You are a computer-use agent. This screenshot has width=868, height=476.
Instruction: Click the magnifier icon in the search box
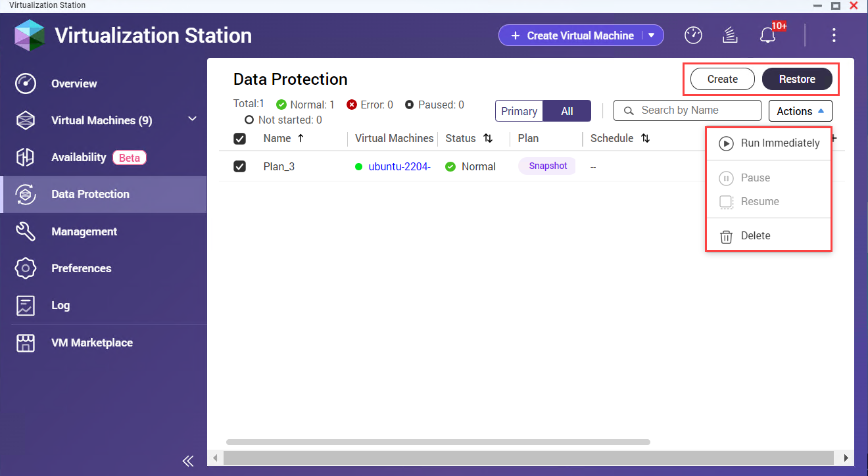[629, 110]
